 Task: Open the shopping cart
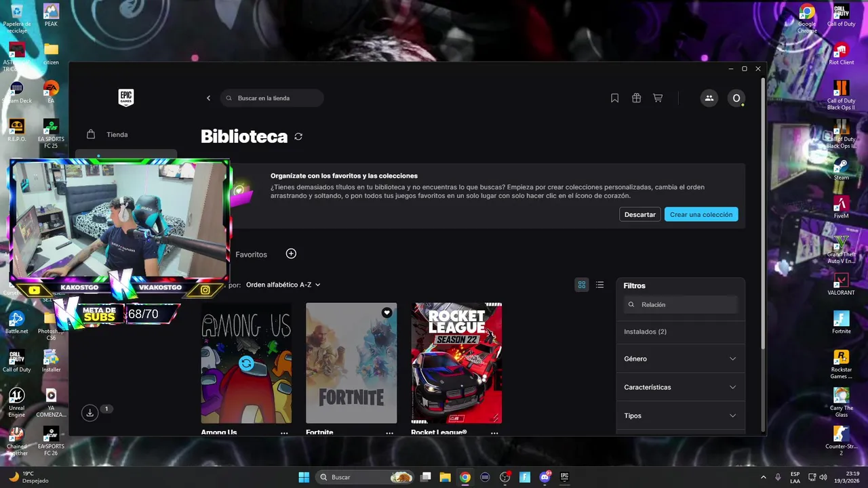[658, 98]
